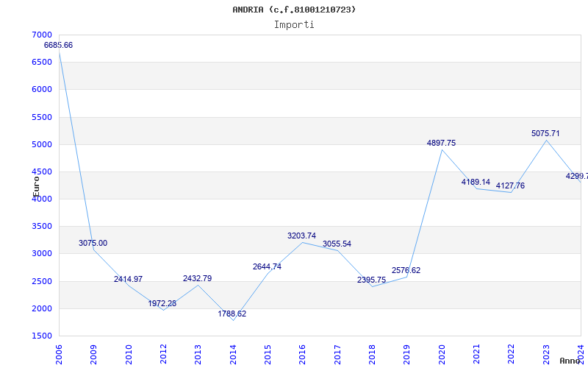Click the data label 1972.28

162,303
